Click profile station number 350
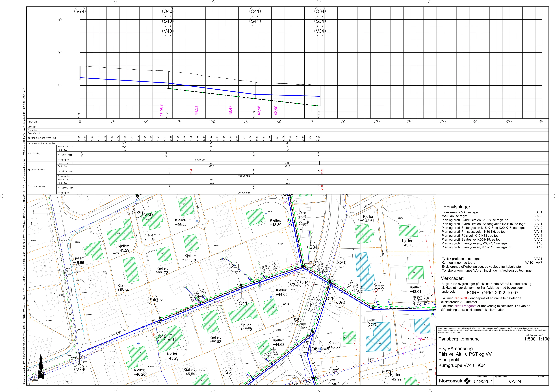 (x=542, y=122)
